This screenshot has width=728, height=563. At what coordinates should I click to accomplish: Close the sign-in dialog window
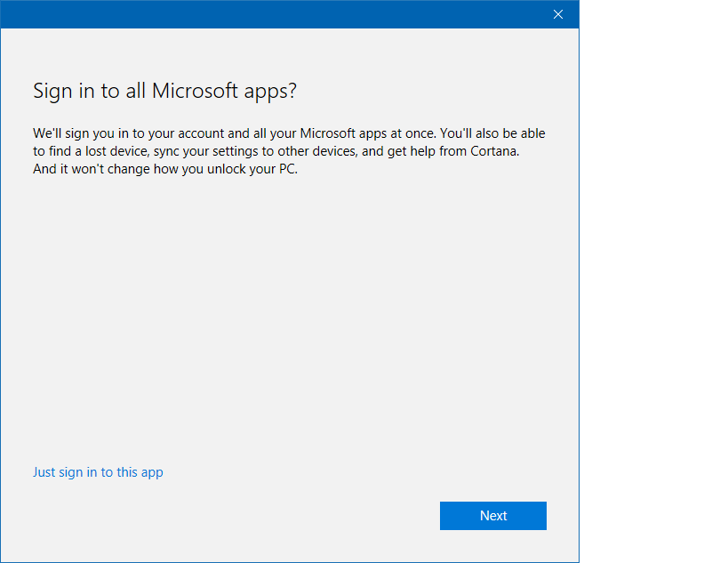pyautogui.click(x=558, y=14)
